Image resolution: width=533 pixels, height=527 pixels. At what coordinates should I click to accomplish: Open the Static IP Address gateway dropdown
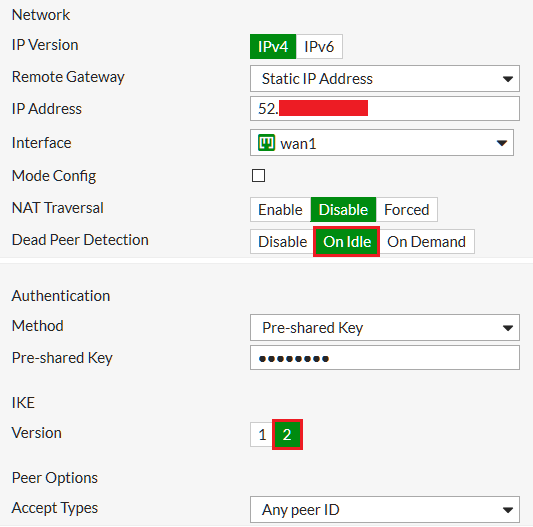[x=385, y=79]
